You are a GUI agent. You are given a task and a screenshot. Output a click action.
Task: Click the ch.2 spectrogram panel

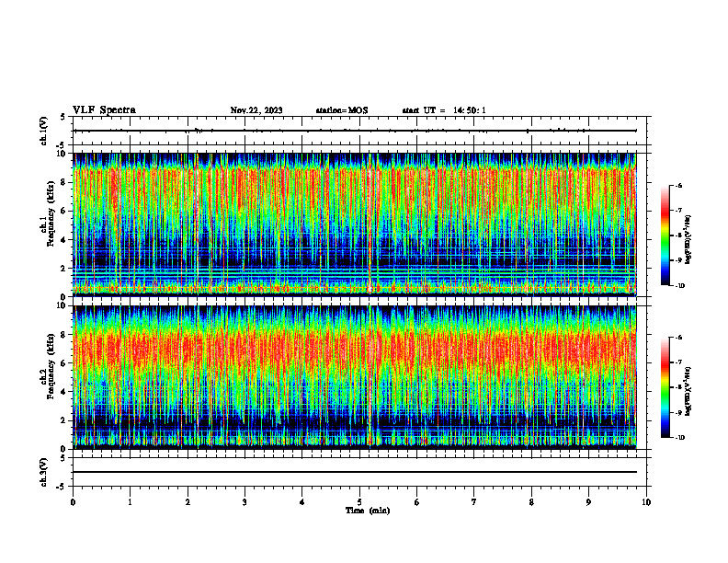click(x=355, y=377)
